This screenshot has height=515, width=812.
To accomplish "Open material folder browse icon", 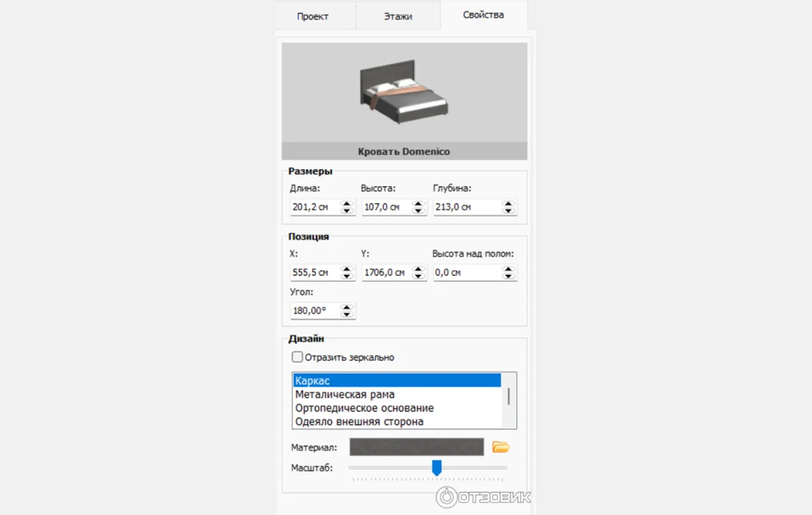I will click(x=501, y=447).
